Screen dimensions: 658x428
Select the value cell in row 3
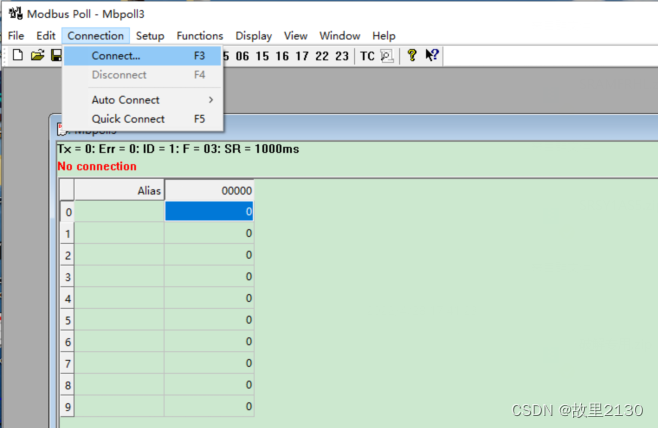(209, 277)
